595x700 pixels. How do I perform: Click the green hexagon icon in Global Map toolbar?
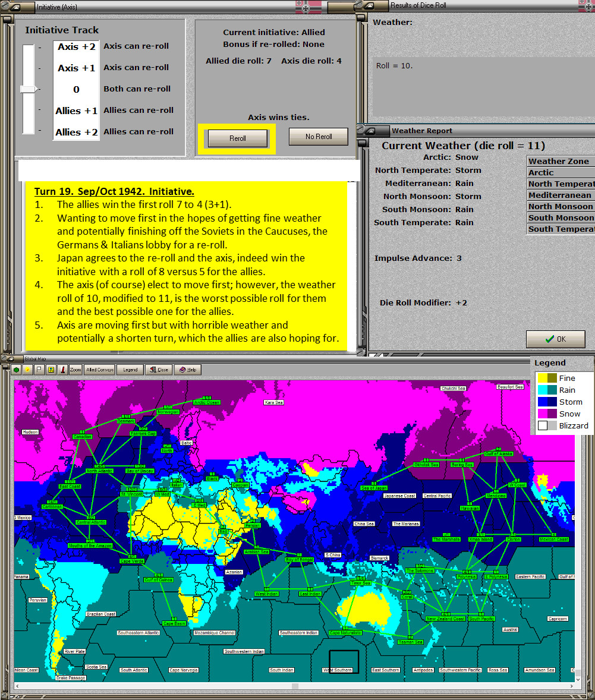click(17, 370)
